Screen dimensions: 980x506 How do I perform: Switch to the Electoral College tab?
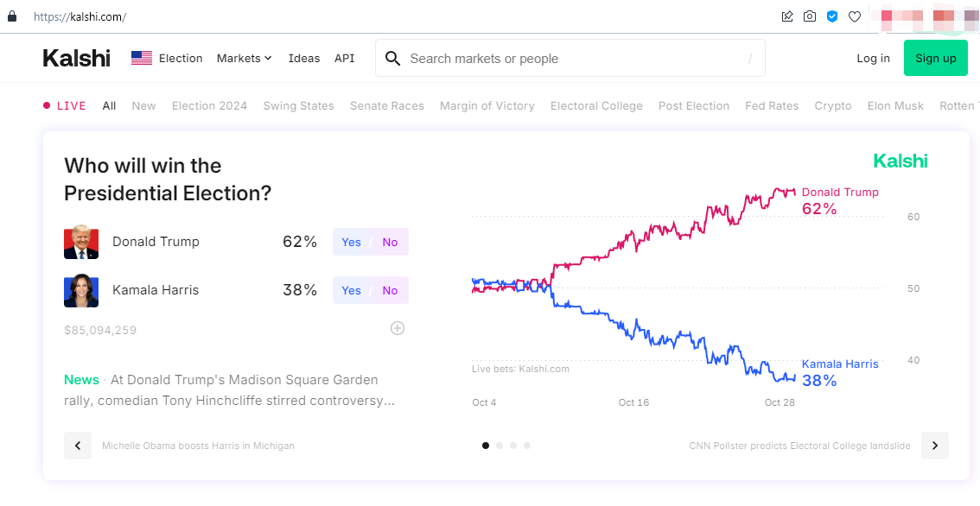pos(596,106)
